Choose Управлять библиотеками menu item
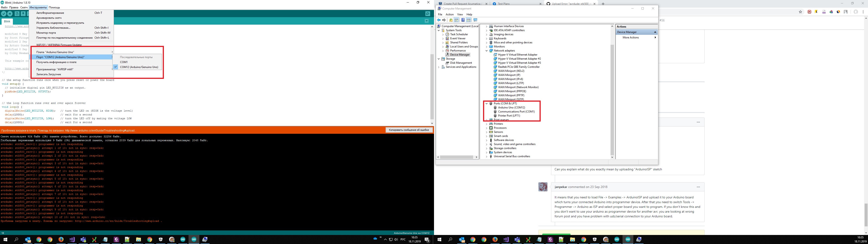The height and width of the screenshot is (244, 868). (72, 28)
